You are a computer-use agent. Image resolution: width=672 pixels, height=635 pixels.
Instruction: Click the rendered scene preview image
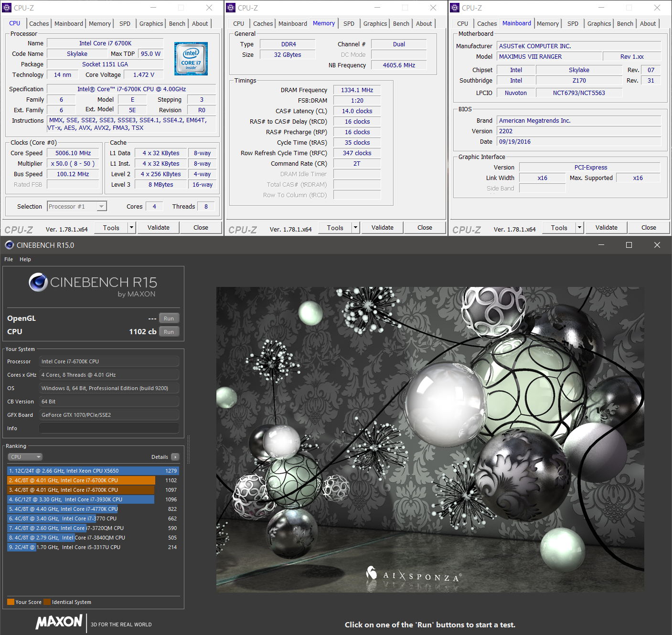click(x=430, y=439)
